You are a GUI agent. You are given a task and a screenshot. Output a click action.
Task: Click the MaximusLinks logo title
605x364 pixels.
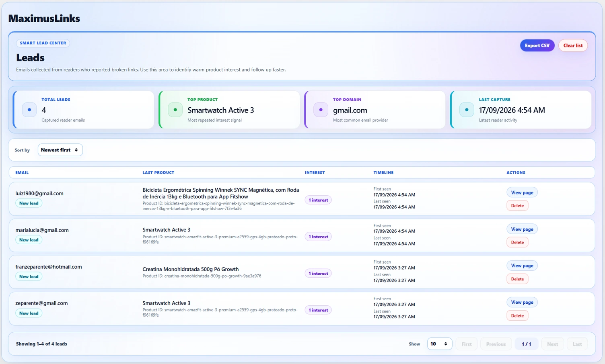point(44,18)
